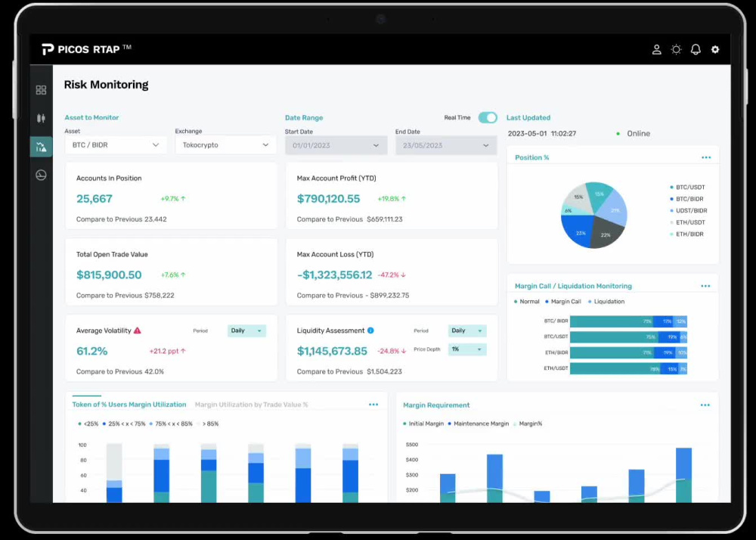
Task: Toggle Margin Call legend entry
Action: click(x=563, y=301)
